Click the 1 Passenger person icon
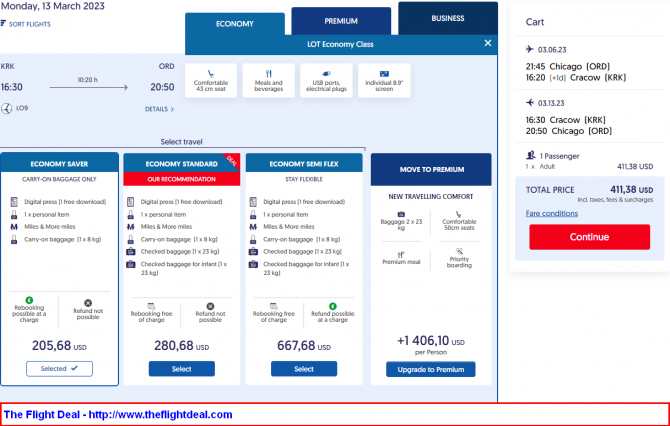670x426 pixels. coord(531,155)
